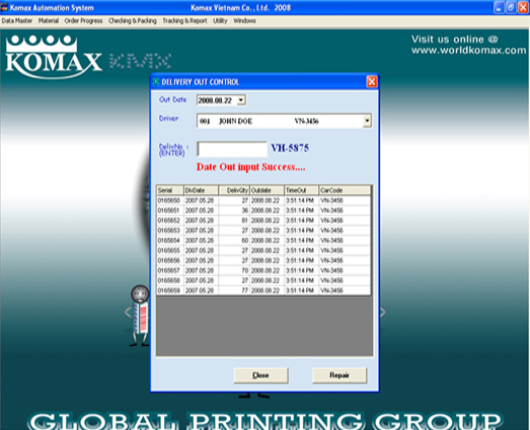Click the Komax app icon in title bar
The image size is (530, 430).
(x=4, y=7)
